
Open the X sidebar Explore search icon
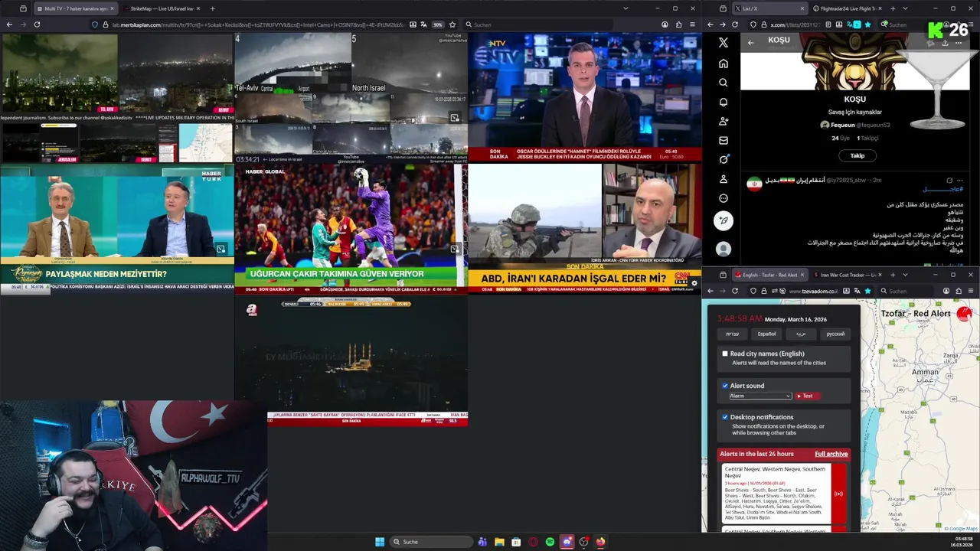[x=724, y=83]
